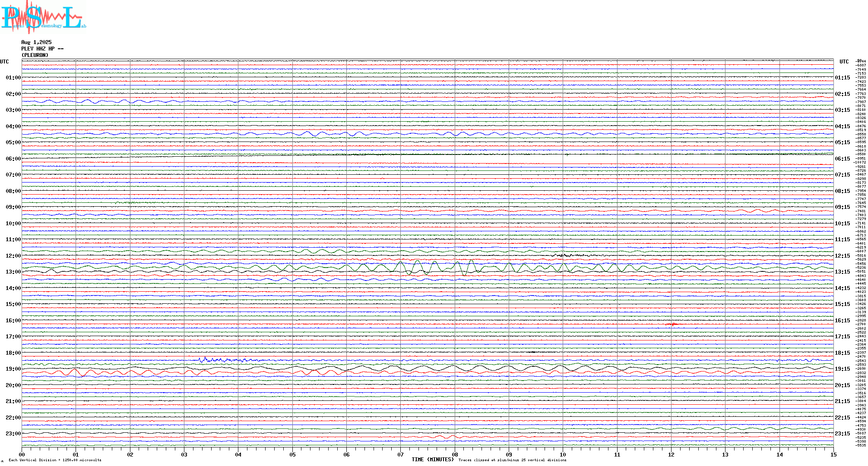Click the '14:00' hour label
Image resolution: width=868 pixels, height=466 pixels.
13,288
